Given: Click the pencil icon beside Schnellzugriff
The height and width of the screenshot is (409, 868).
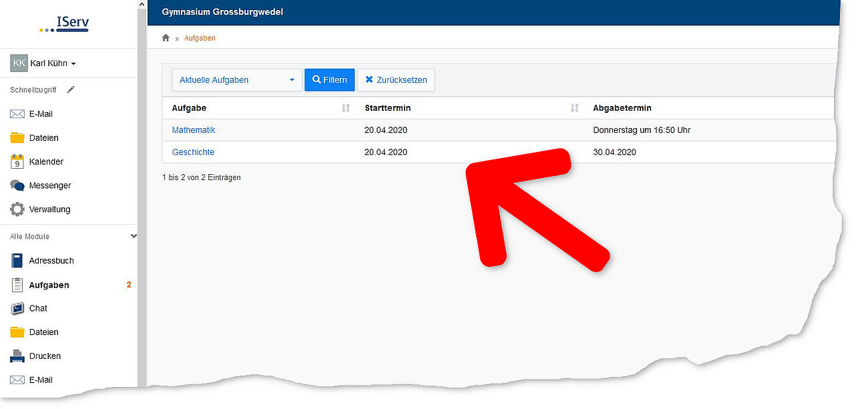Looking at the screenshot, I should coord(71,89).
